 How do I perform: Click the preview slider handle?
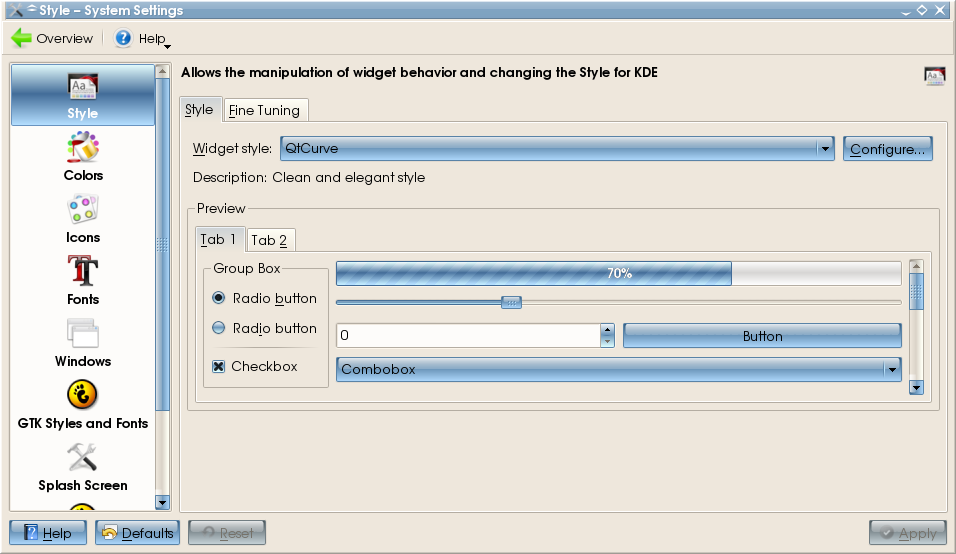[512, 302]
